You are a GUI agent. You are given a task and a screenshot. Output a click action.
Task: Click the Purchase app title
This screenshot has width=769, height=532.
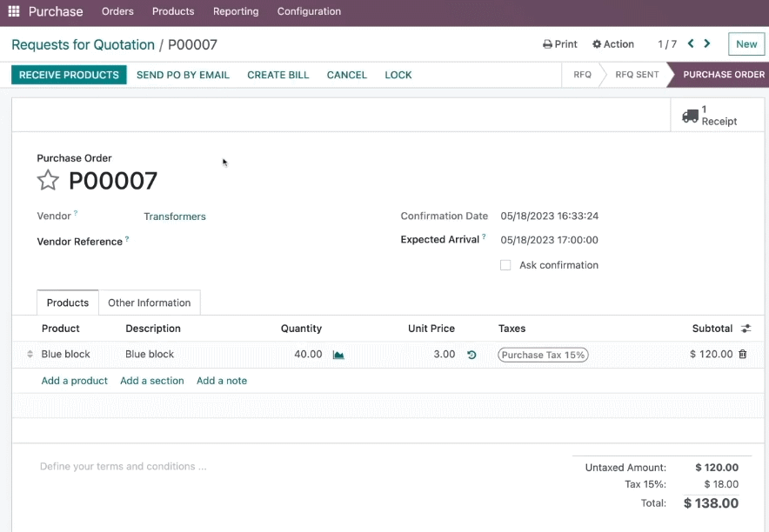[56, 11]
